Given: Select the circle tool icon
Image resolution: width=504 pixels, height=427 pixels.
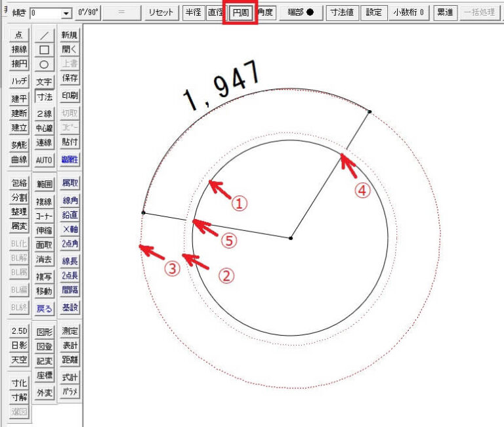Looking at the screenshot, I should click(x=44, y=65).
